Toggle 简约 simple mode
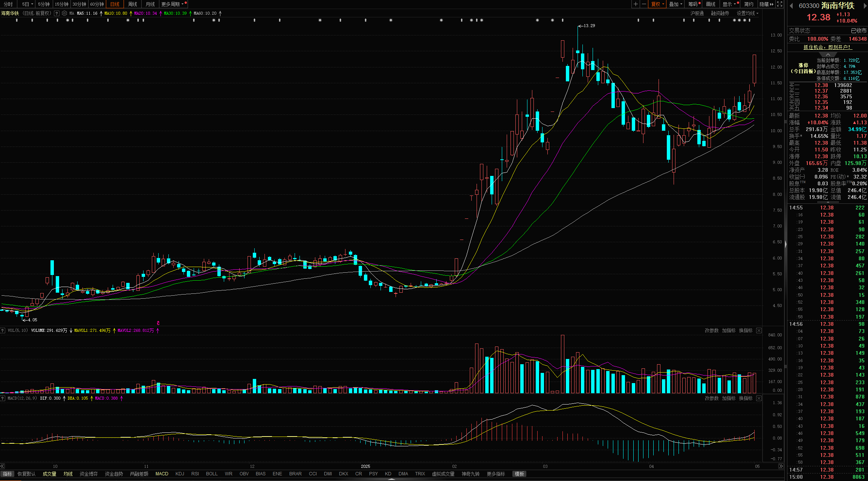868x481 pixels. coord(749,4)
